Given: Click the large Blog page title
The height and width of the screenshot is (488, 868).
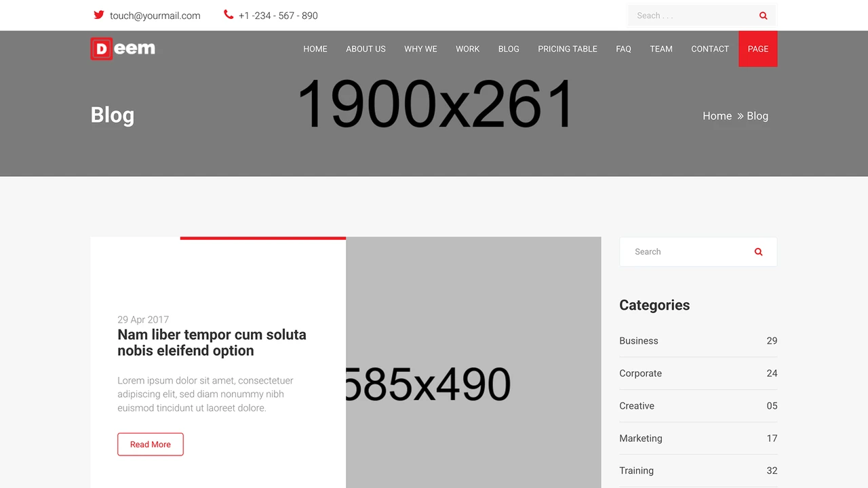Looking at the screenshot, I should (113, 115).
